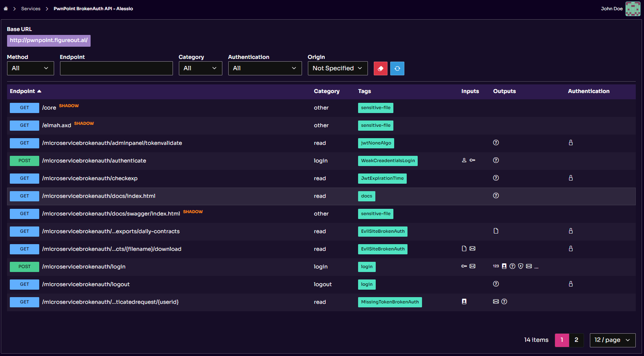The height and width of the screenshot is (356, 644).
Task: Click the contact-card input icon on the {userid} row
Action: 464,301
